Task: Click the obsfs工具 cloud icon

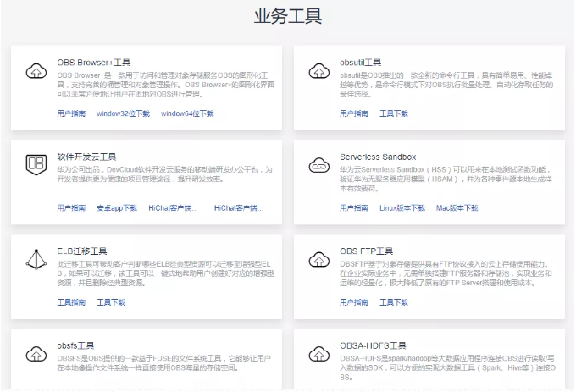Action: (36, 354)
